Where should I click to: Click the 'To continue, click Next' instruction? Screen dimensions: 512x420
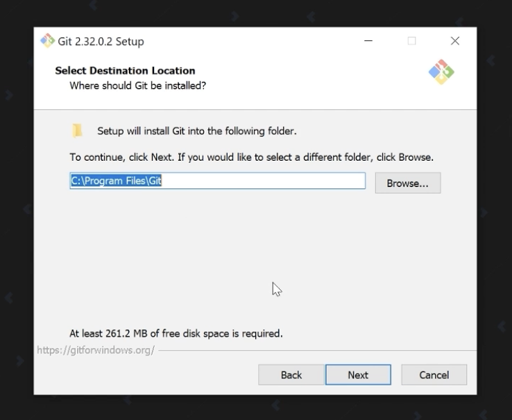(x=251, y=157)
